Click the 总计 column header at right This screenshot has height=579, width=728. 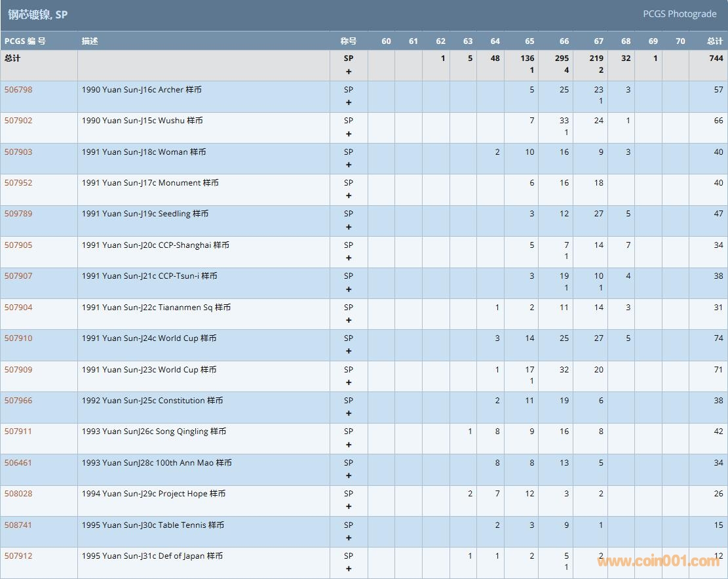click(x=714, y=41)
